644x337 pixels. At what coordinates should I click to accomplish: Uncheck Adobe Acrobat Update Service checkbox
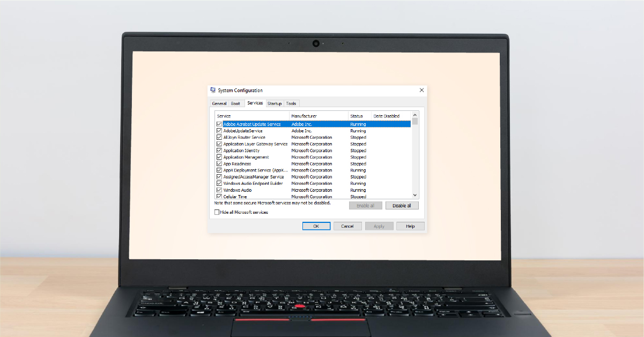coord(219,124)
